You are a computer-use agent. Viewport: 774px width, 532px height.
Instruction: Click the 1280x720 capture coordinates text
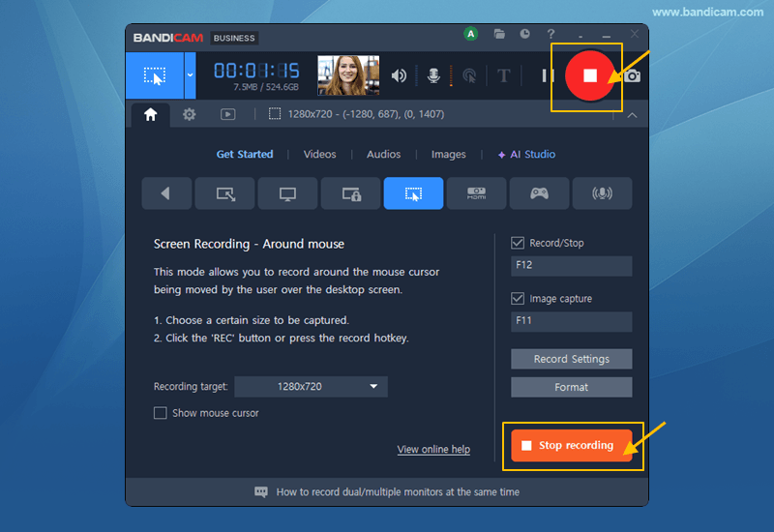click(x=366, y=114)
